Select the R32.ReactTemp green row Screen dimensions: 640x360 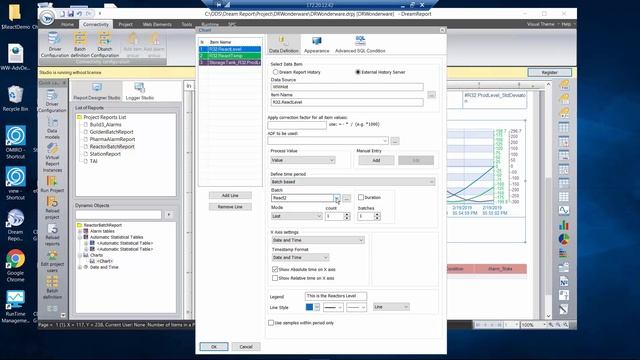[230, 56]
